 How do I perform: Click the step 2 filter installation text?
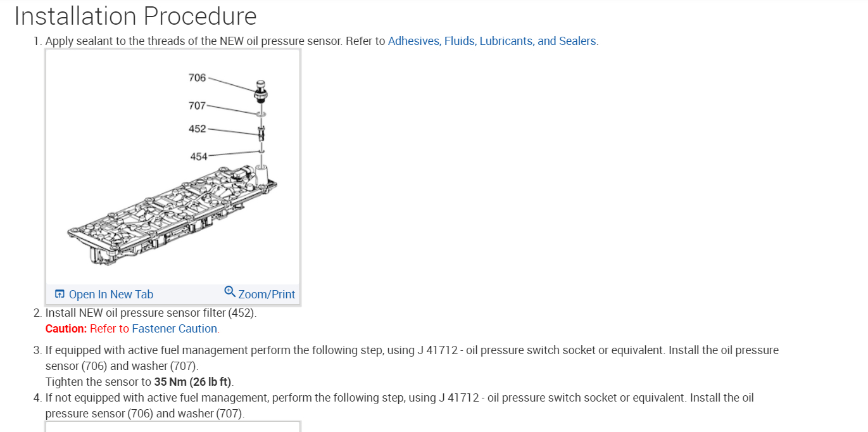coord(151,313)
